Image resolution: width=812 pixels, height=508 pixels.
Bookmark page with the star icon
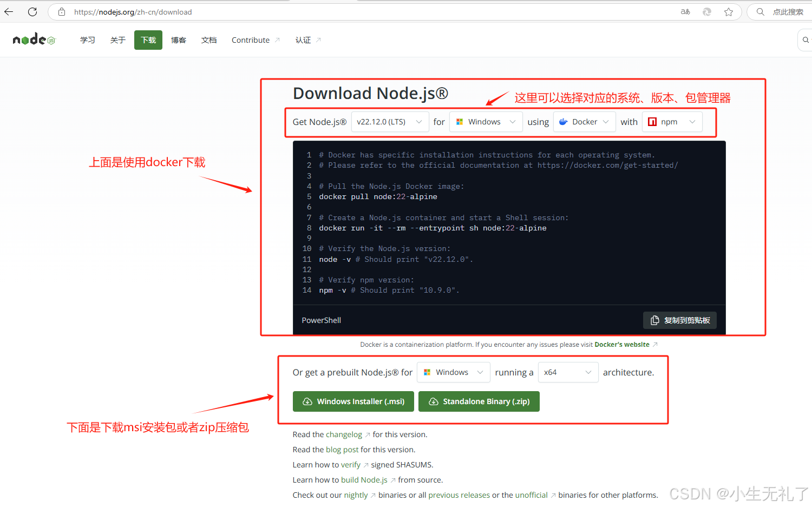[x=729, y=11]
